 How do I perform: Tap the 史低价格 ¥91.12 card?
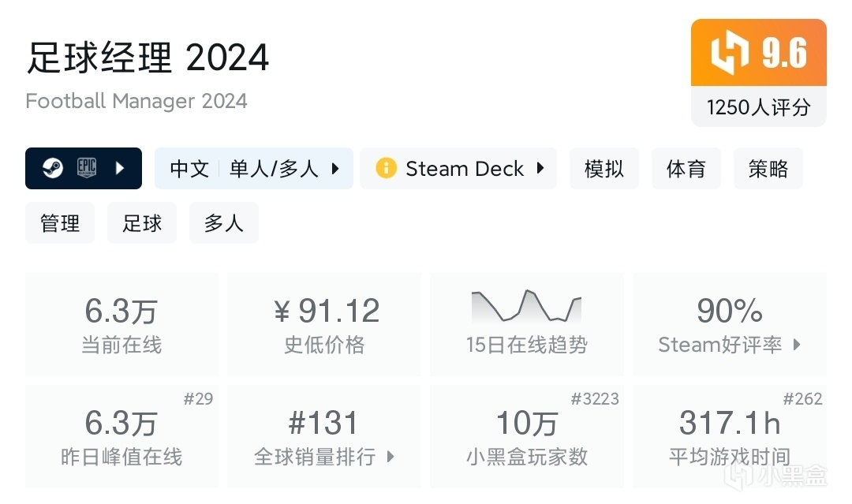point(323,324)
